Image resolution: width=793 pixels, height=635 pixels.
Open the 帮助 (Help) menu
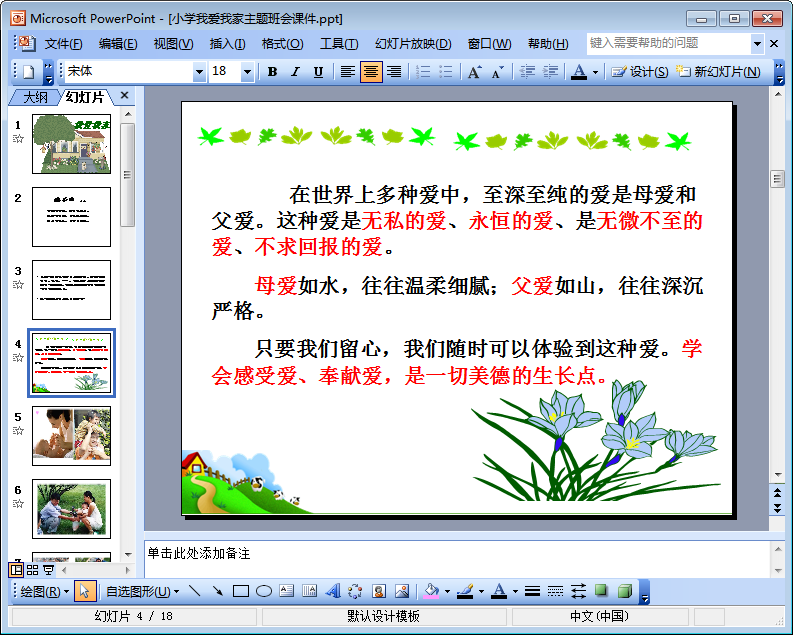coord(548,44)
